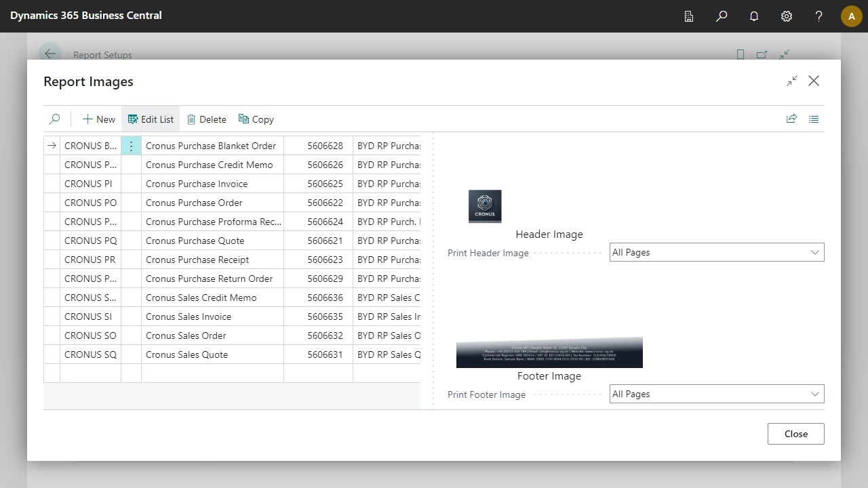Click Delete in the Report Images toolbar
868x488 pixels.
[206, 119]
